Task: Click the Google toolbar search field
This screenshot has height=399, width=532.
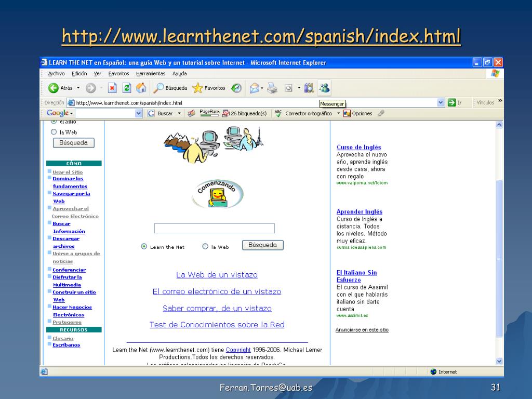Action: pos(105,113)
